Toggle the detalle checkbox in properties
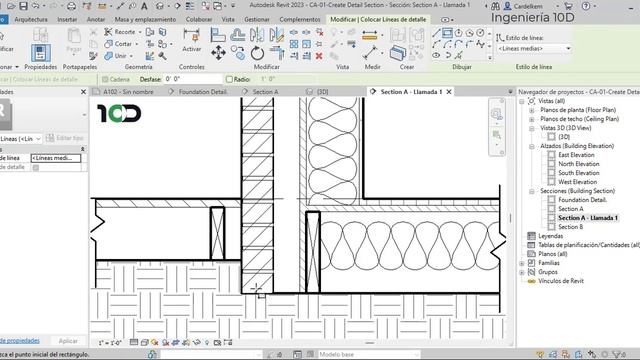 point(36,167)
